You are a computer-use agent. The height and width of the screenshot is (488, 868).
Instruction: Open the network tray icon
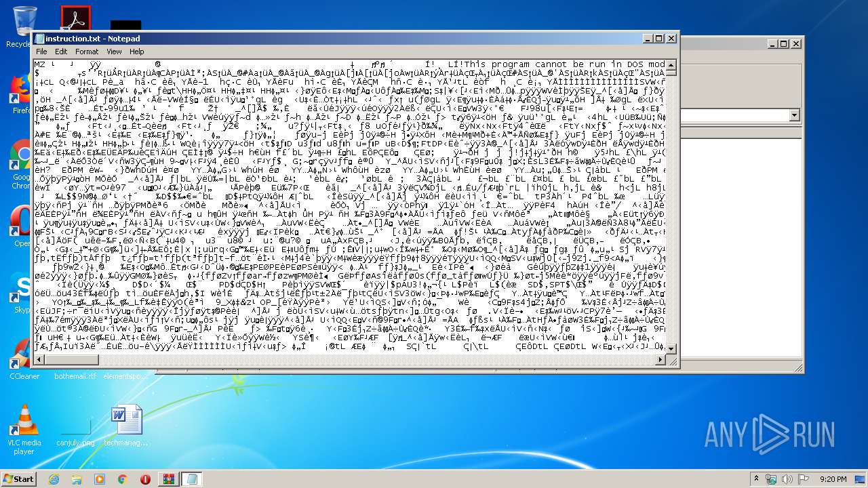tap(771, 479)
